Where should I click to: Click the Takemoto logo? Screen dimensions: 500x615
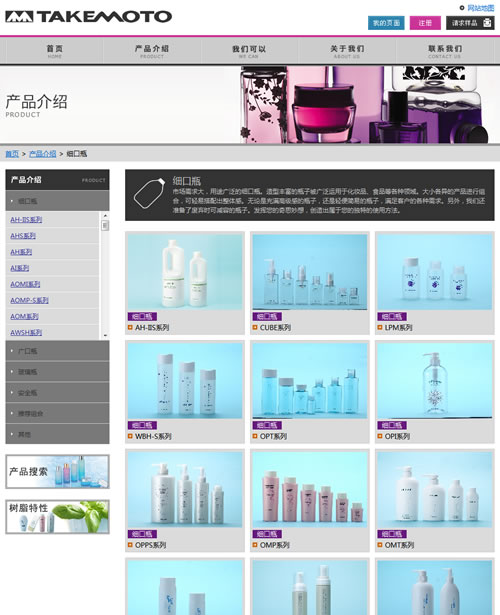click(89, 16)
